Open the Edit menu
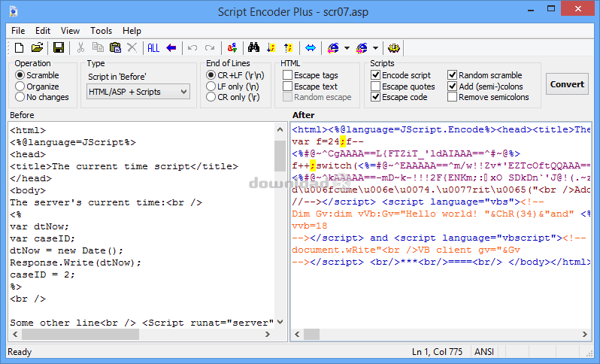The image size is (600, 364). 43,31
